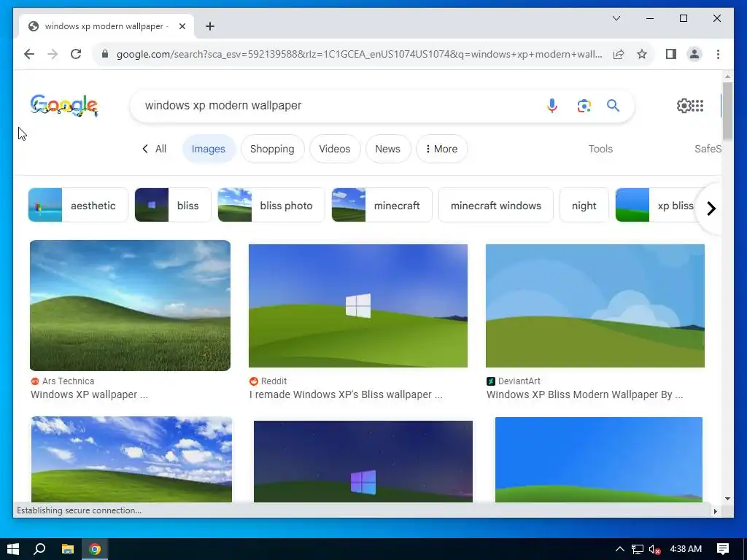Open the Chrome side panel icon
The width and height of the screenshot is (747, 560).
671,54
